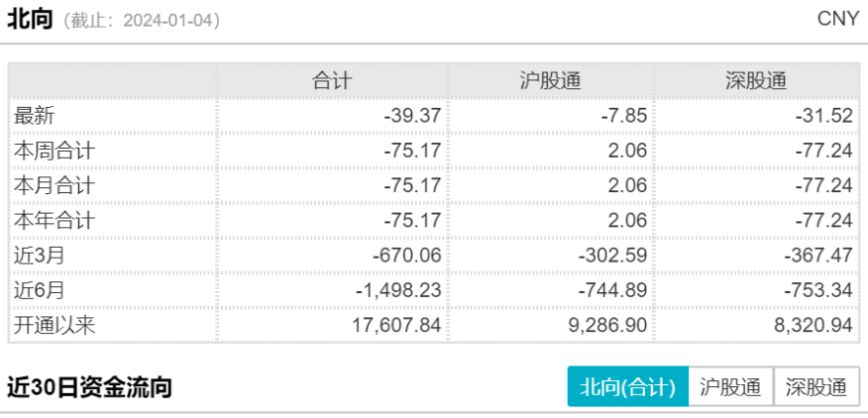Switch to the 深股通 tab
Viewport: 868px width, 418px height.
pyautogui.click(x=816, y=387)
